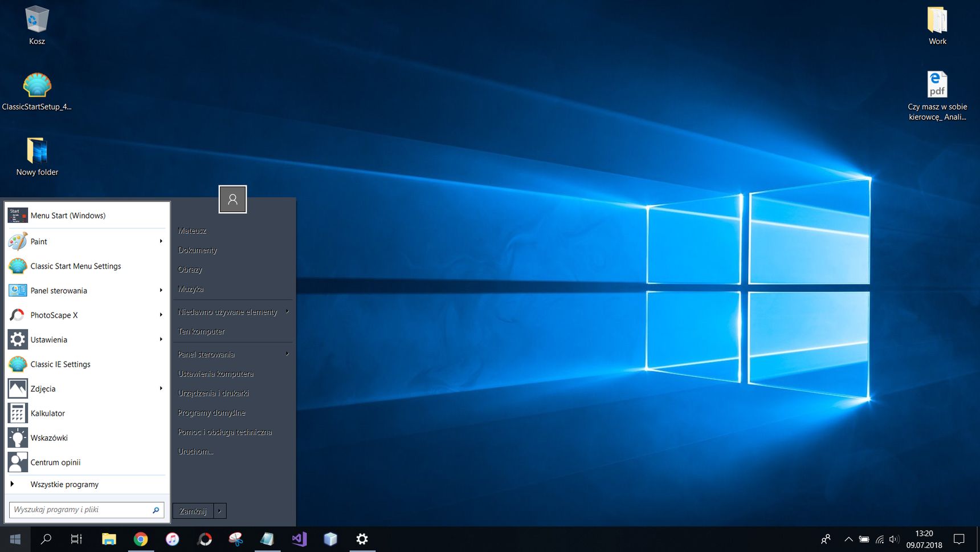
Task: Open Visual Studio from the taskbar
Action: pyautogui.click(x=299, y=539)
